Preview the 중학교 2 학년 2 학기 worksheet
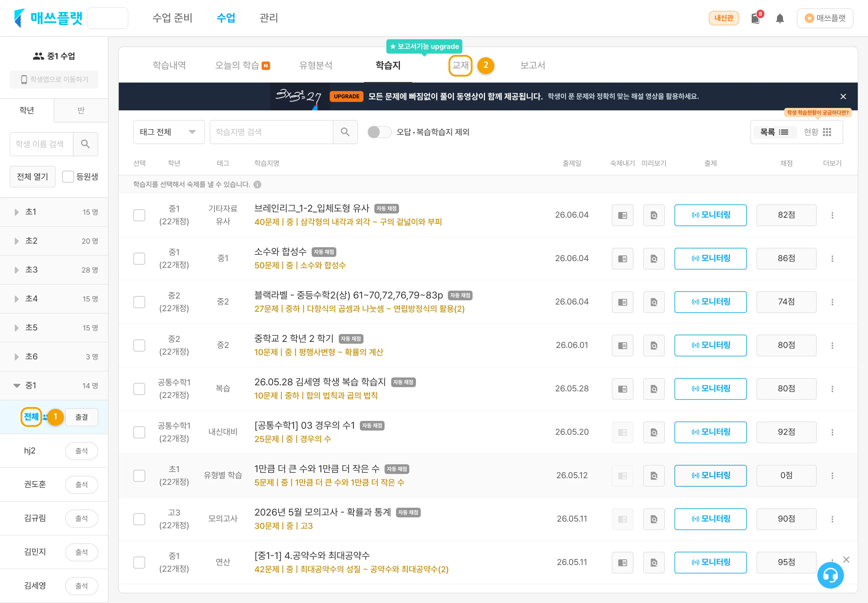 [x=654, y=345]
